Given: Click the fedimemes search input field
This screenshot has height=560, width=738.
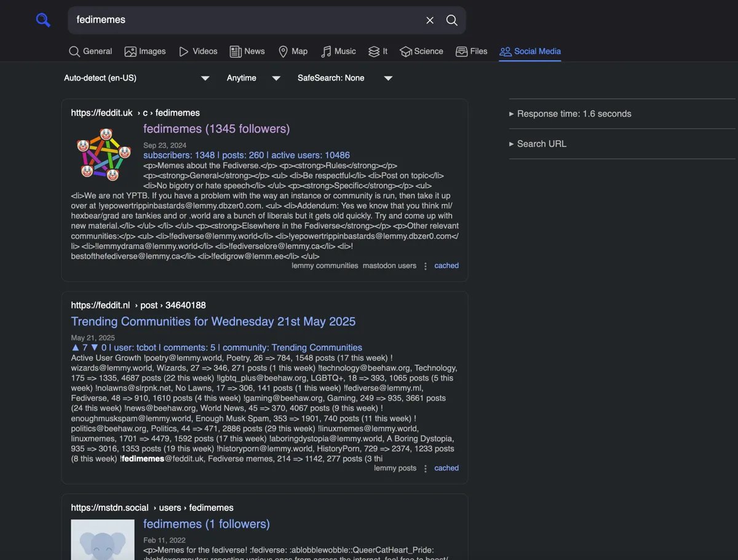Looking at the screenshot, I should pyautogui.click(x=245, y=20).
